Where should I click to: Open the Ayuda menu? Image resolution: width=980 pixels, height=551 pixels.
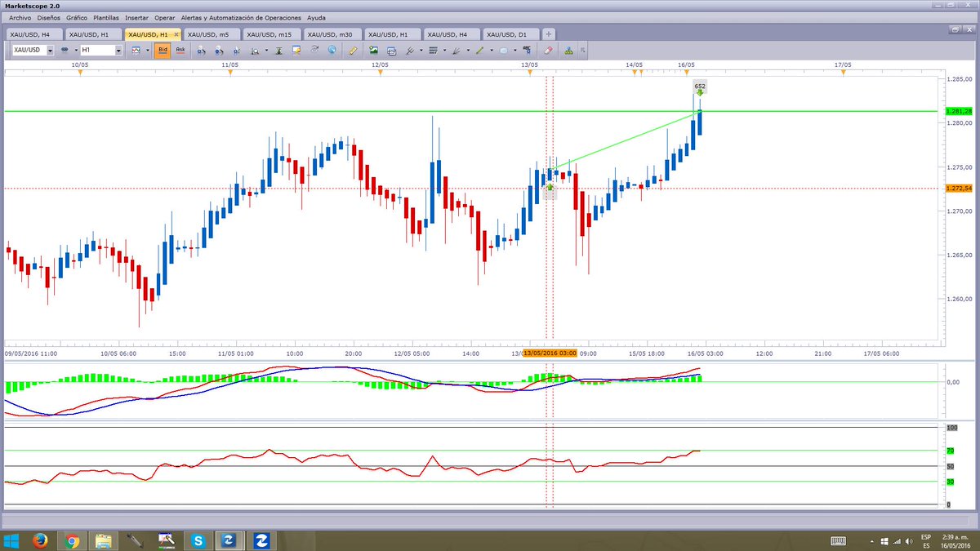pyautogui.click(x=316, y=17)
